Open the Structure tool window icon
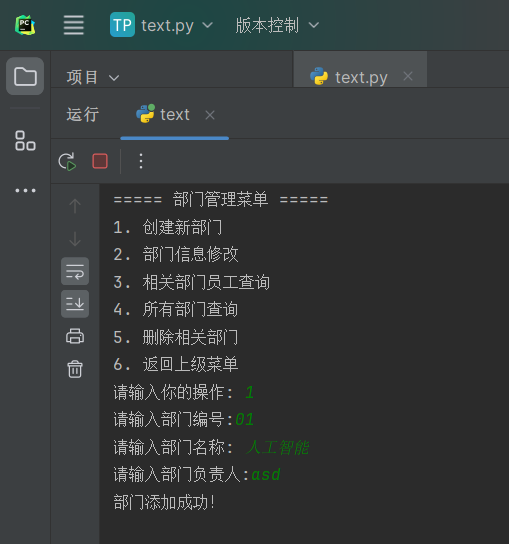 25,141
